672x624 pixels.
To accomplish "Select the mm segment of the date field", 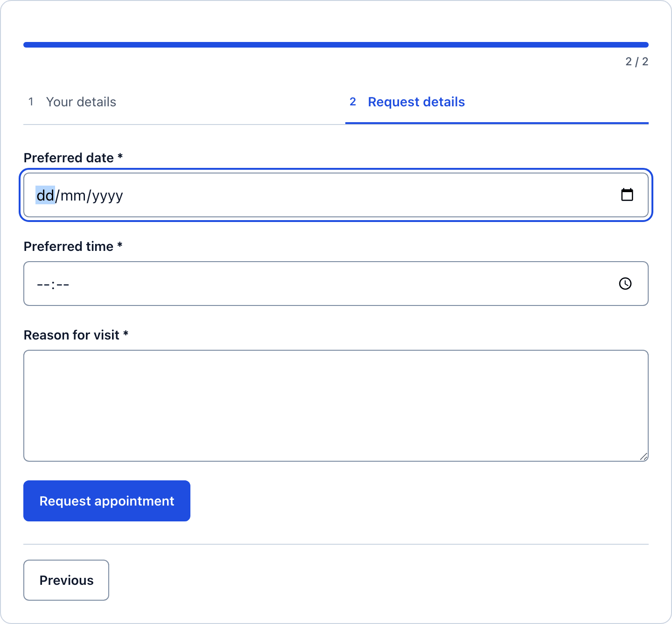I will (x=73, y=195).
